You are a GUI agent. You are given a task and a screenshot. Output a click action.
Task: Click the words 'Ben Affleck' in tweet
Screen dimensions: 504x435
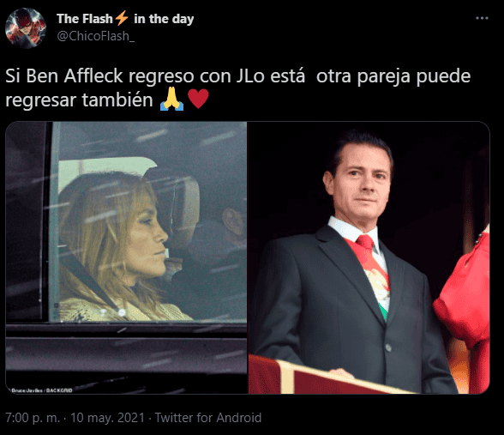click(75, 76)
